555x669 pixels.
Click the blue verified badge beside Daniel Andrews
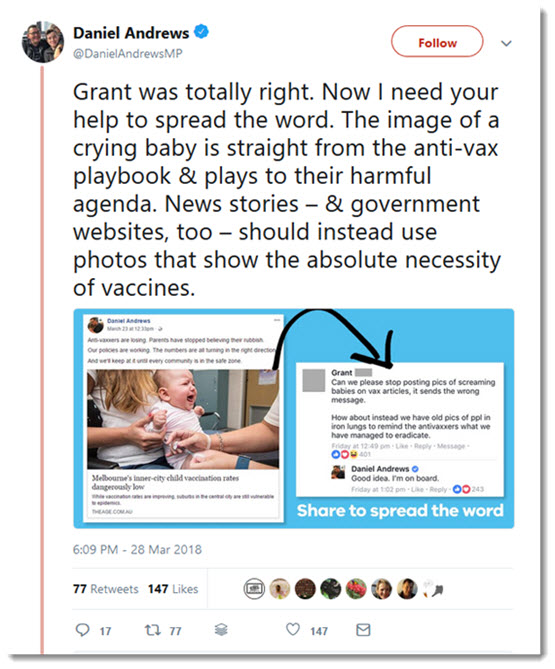coord(201,32)
